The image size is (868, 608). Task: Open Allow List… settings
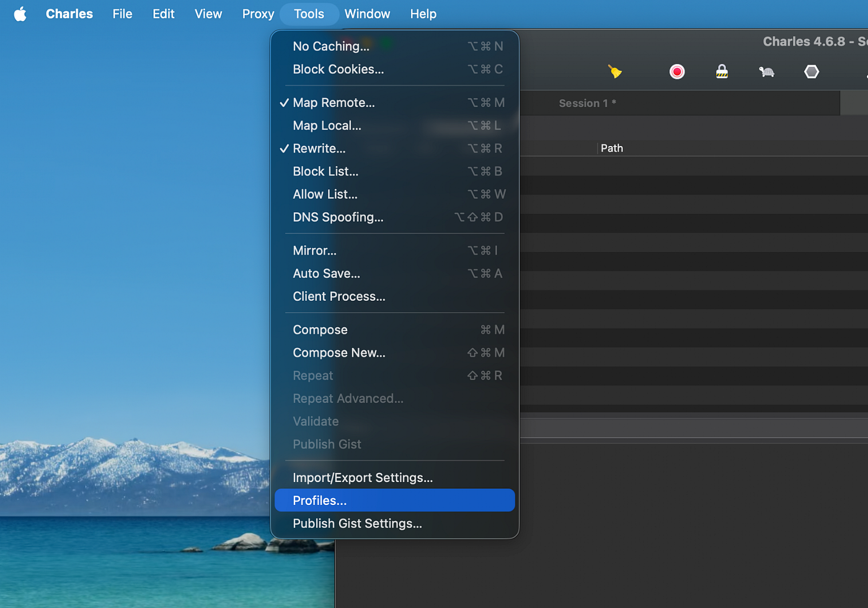[x=395, y=194]
